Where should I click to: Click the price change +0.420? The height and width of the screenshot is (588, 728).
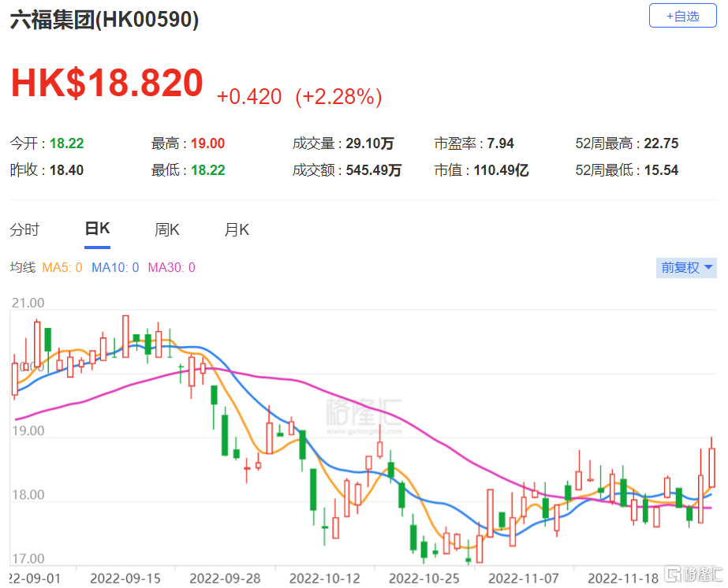(249, 96)
